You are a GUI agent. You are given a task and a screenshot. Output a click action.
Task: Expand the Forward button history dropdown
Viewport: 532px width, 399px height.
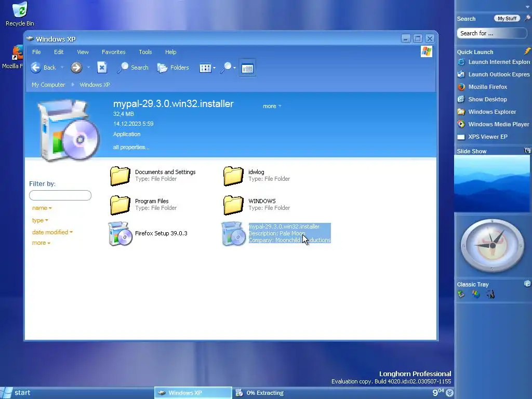click(88, 68)
